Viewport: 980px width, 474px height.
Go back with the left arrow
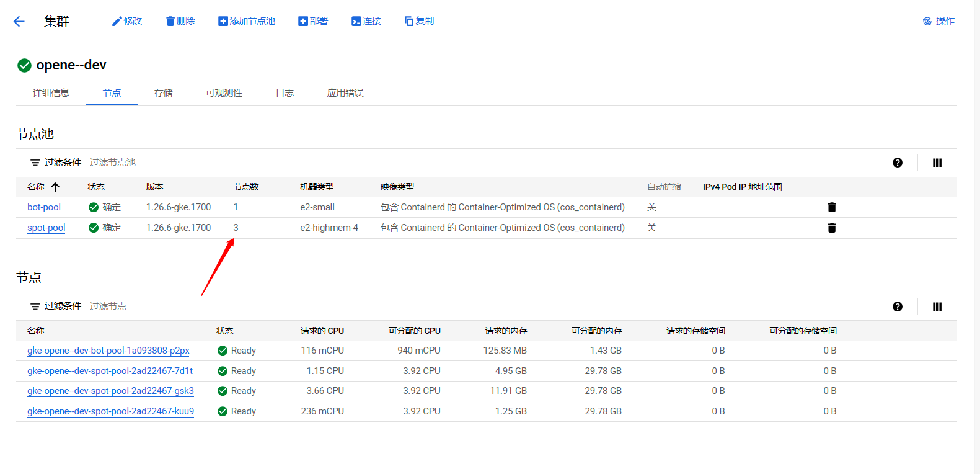19,22
